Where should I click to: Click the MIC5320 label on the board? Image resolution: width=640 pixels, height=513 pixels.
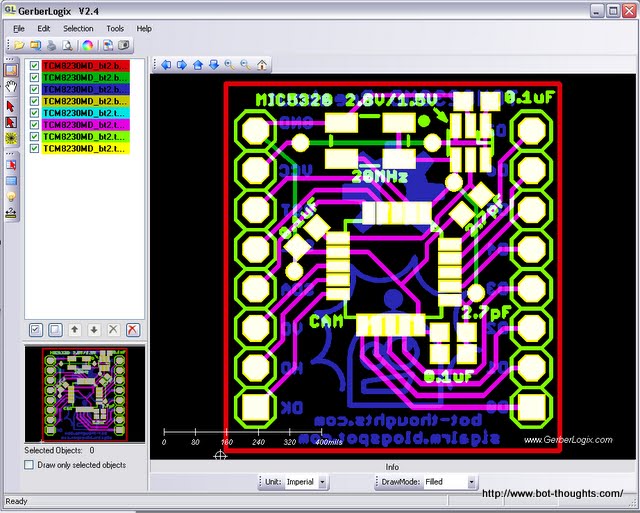coord(294,100)
